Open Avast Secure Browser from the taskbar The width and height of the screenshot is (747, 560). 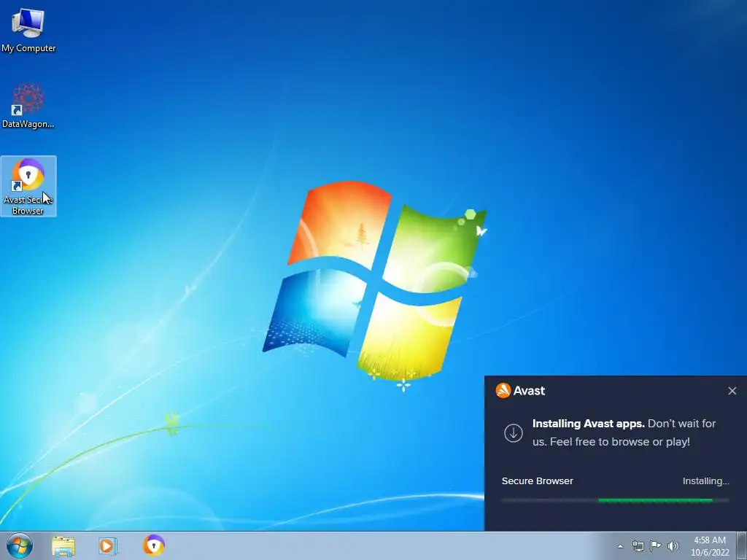pyautogui.click(x=154, y=545)
